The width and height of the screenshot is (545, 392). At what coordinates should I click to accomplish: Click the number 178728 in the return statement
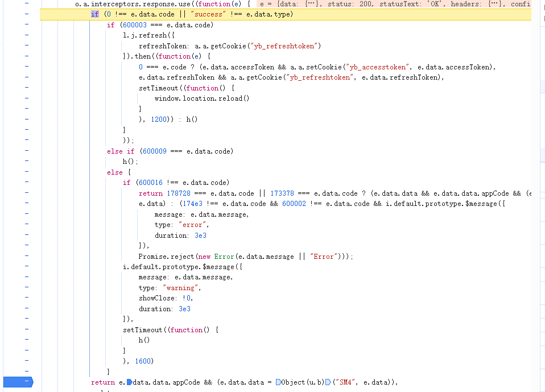click(179, 193)
